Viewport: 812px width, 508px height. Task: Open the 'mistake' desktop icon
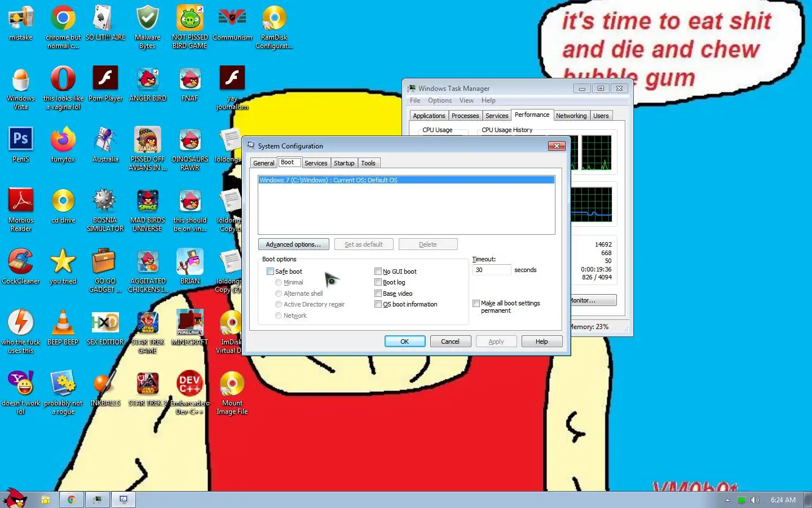point(21,24)
